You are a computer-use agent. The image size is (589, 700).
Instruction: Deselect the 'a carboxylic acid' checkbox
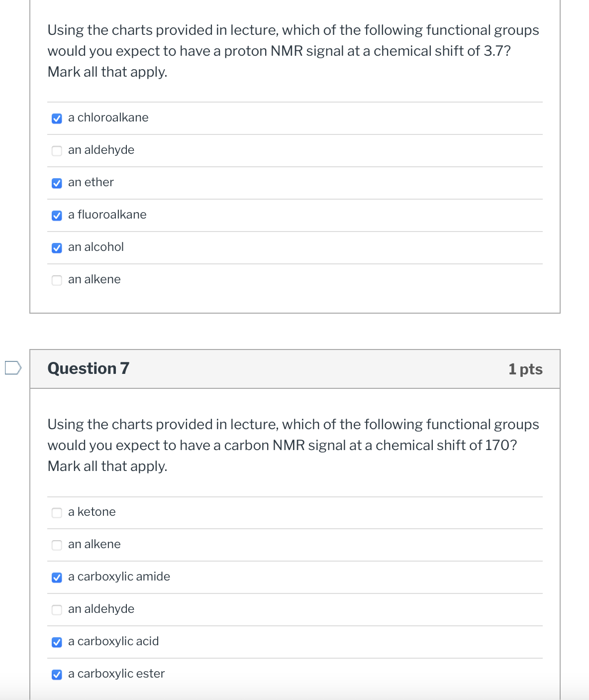(57, 642)
